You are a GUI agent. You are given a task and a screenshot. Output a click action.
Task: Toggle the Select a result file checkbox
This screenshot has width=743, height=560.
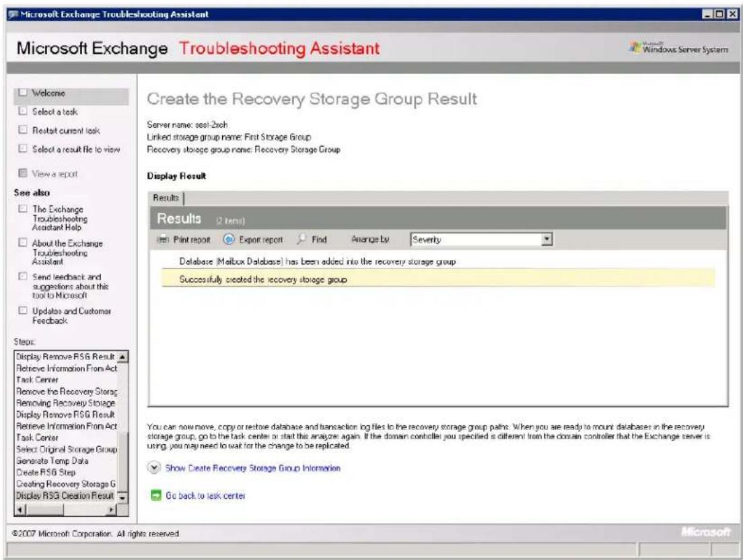click(x=22, y=149)
